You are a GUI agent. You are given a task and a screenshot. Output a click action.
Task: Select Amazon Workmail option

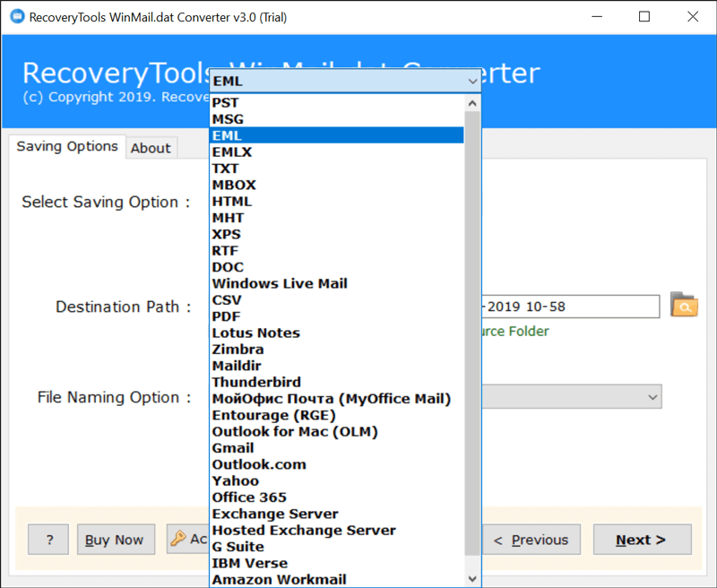pyautogui.click(x=337, y=579)
